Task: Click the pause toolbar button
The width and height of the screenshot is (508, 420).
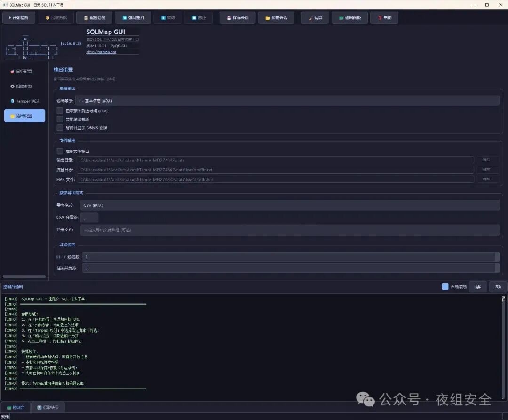Action: [168, 17]
